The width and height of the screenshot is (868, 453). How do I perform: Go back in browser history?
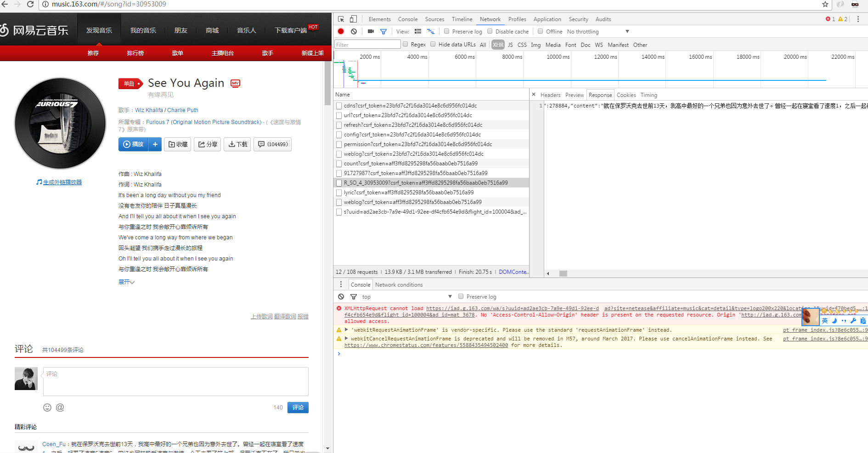pos(5,4)
